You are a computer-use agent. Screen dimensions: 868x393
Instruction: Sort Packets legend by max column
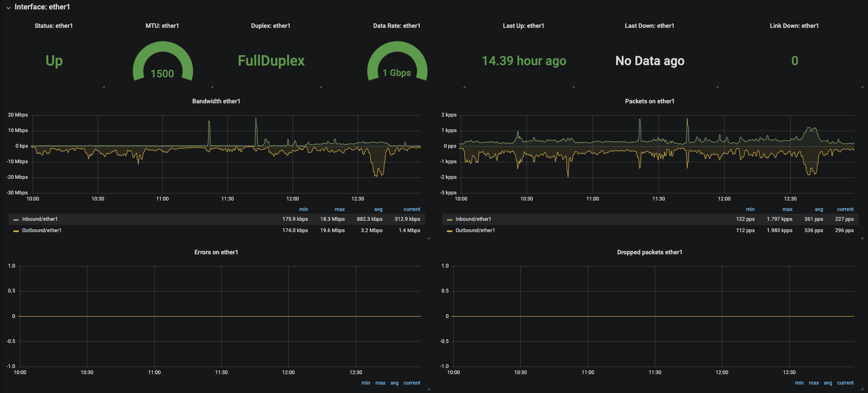pos(787,209)
